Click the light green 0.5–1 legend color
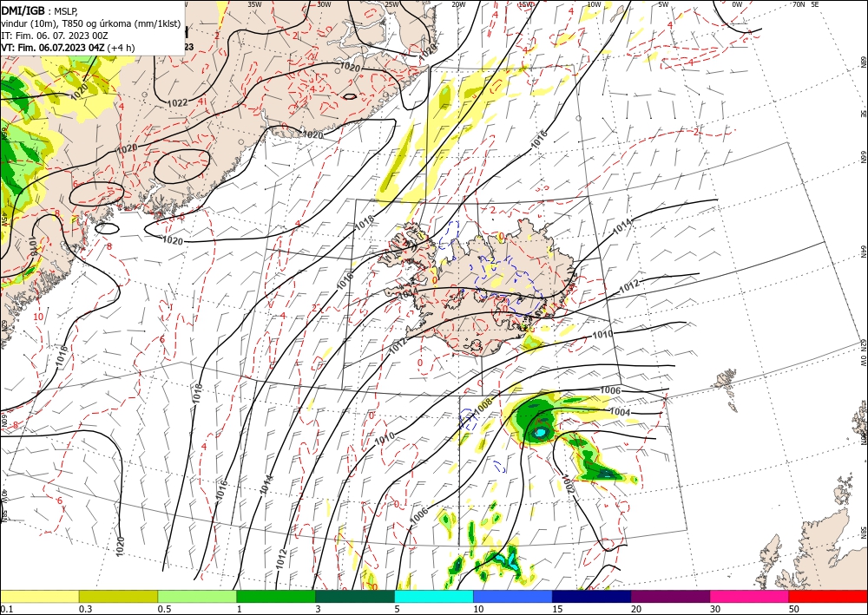The height and width of the screenshot is (615, 868). 197,596
